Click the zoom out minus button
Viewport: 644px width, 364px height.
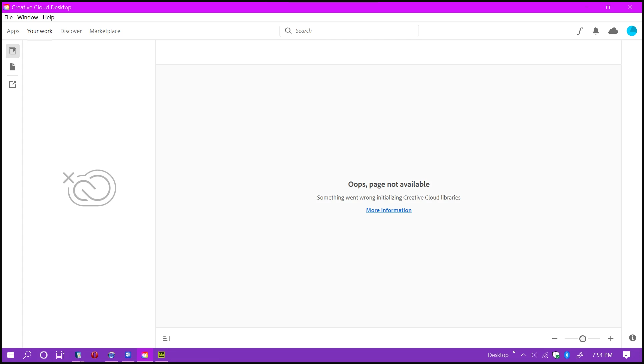555,339
